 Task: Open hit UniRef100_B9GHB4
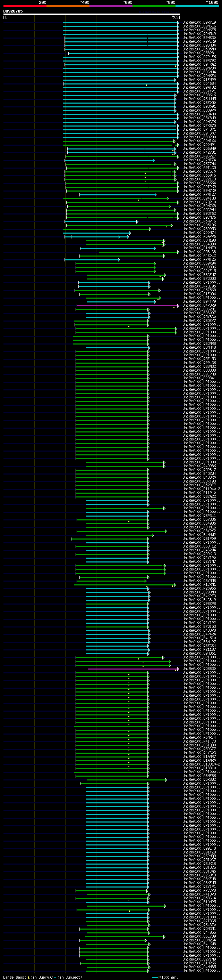[199, 45]
